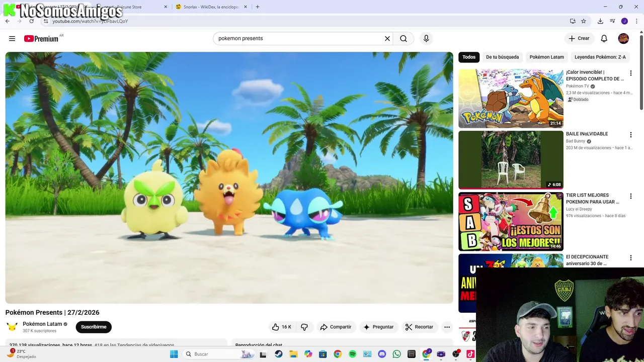644x362 pixels.
Task: Open Chrome three-dot menu
Action: pos(636,21)
